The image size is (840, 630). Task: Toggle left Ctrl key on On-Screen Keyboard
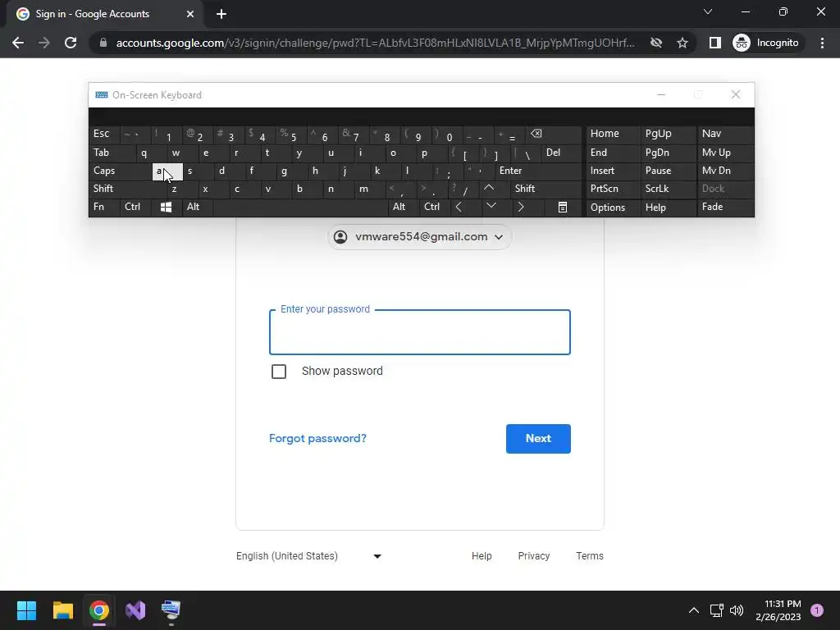pyautogui.click(x=135, y=207)
